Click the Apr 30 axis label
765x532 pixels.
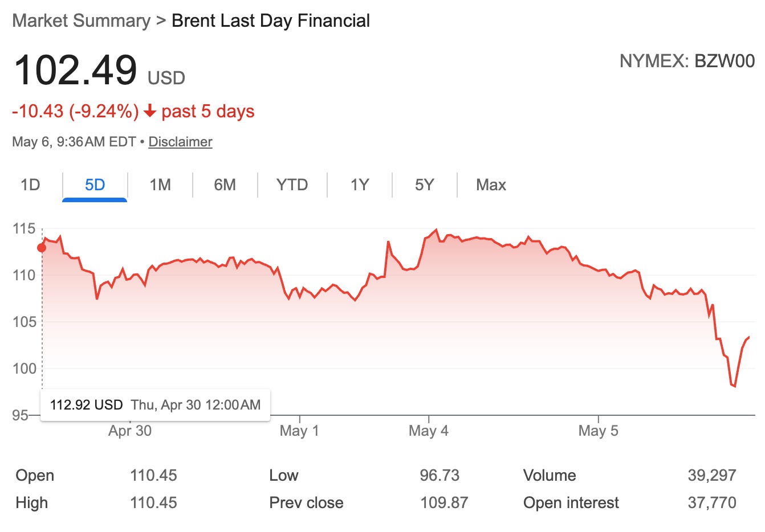coord(130,431)
